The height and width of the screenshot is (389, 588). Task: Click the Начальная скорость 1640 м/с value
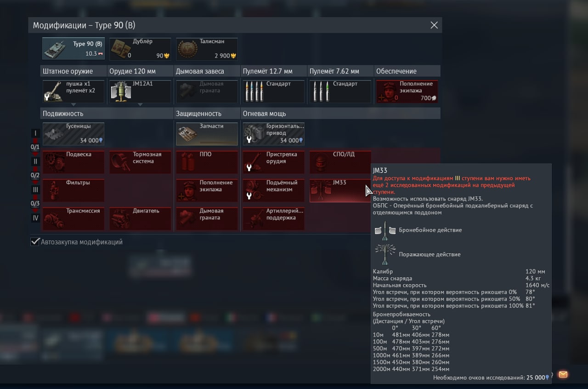(537, 285)
